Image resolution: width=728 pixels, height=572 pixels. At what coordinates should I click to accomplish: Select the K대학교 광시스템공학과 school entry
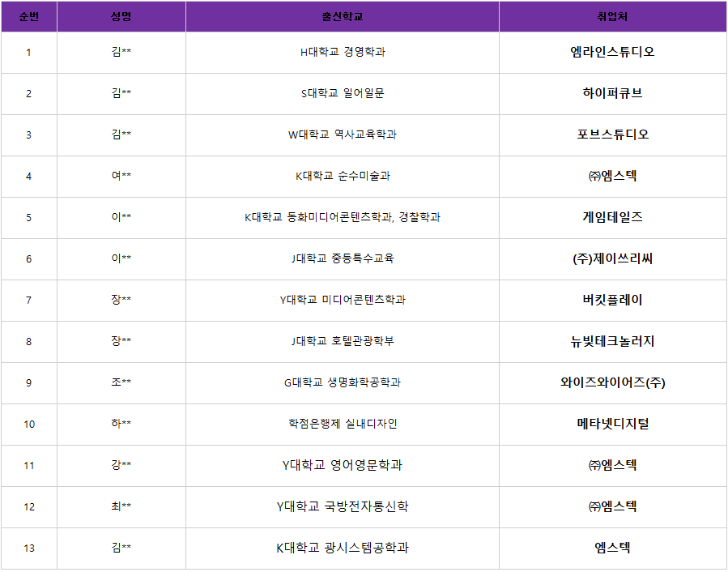[342, 548]
